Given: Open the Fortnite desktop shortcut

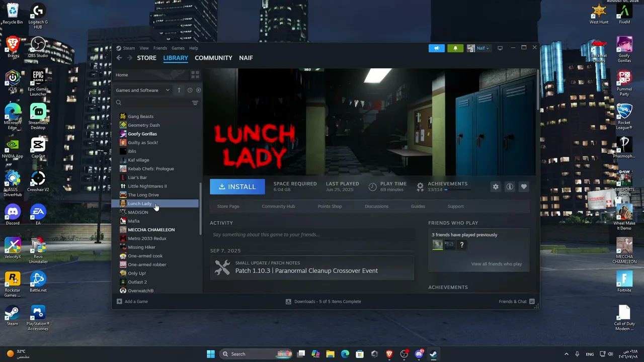Looking at the screenshot, I should 624,282.
